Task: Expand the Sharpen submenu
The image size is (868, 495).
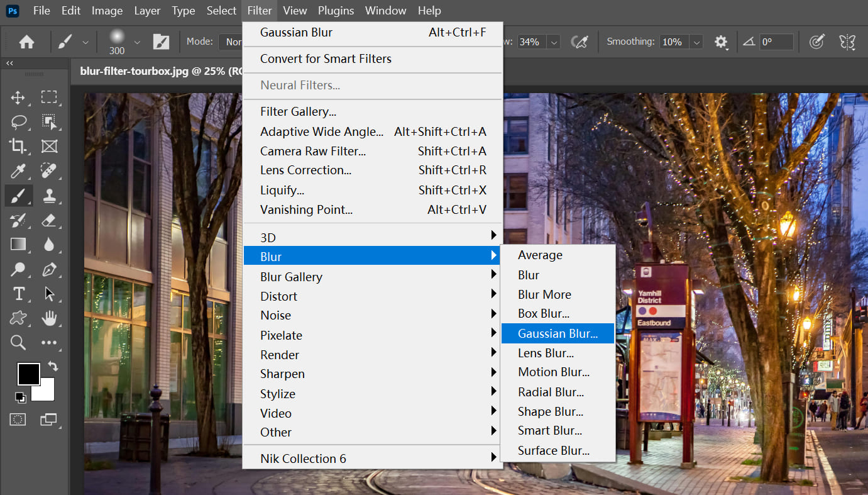Action: point(373,374)
